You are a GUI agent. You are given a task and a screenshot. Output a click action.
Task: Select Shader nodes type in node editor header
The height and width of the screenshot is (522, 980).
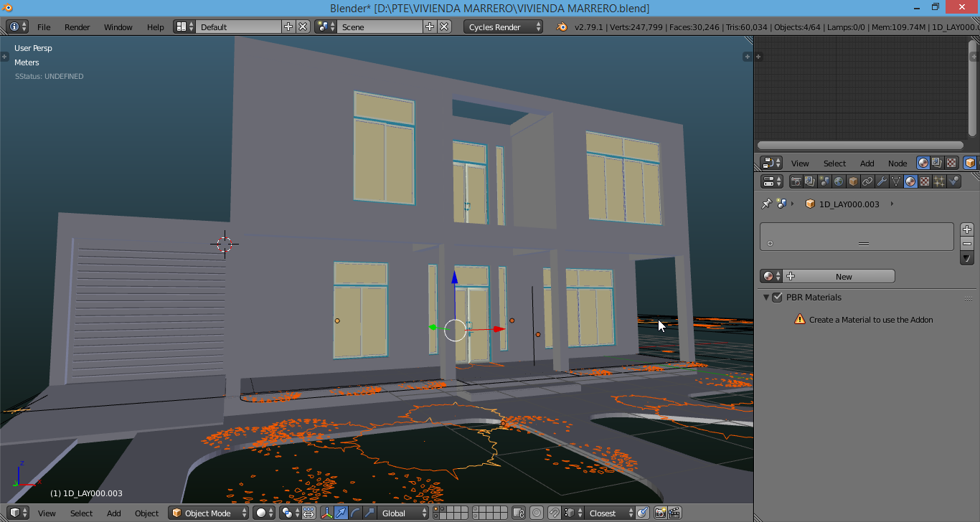click(923, 163)
